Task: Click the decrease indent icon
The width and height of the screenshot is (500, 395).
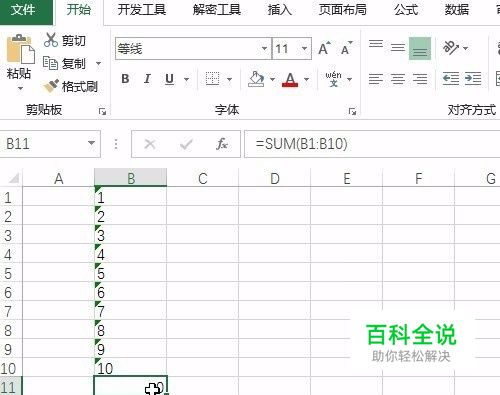Action: pos(451,79)
